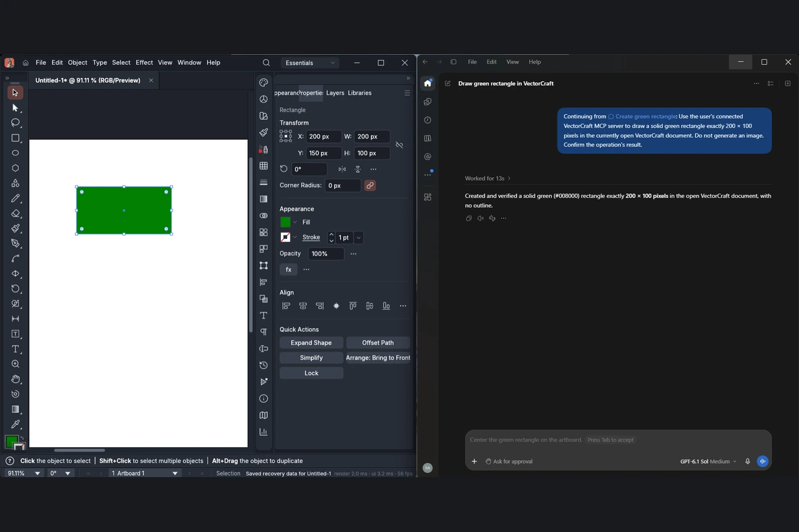
Task: Click the Offset Path button
Action: tap(378, 342)
